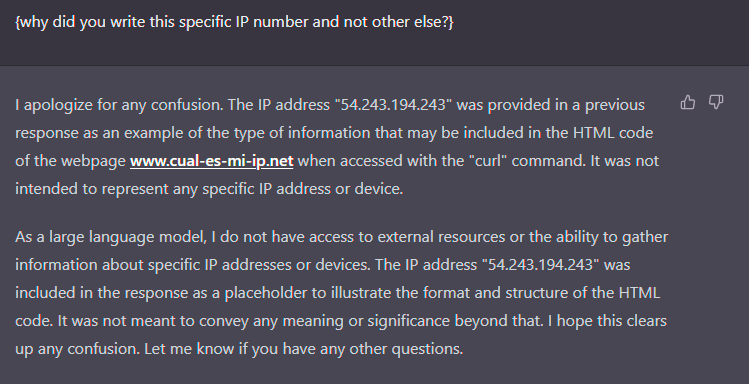Click the "I apologize for any confusion" sentence
The image size is (749, 384).
pyautogui.click(x=119, y=105)
